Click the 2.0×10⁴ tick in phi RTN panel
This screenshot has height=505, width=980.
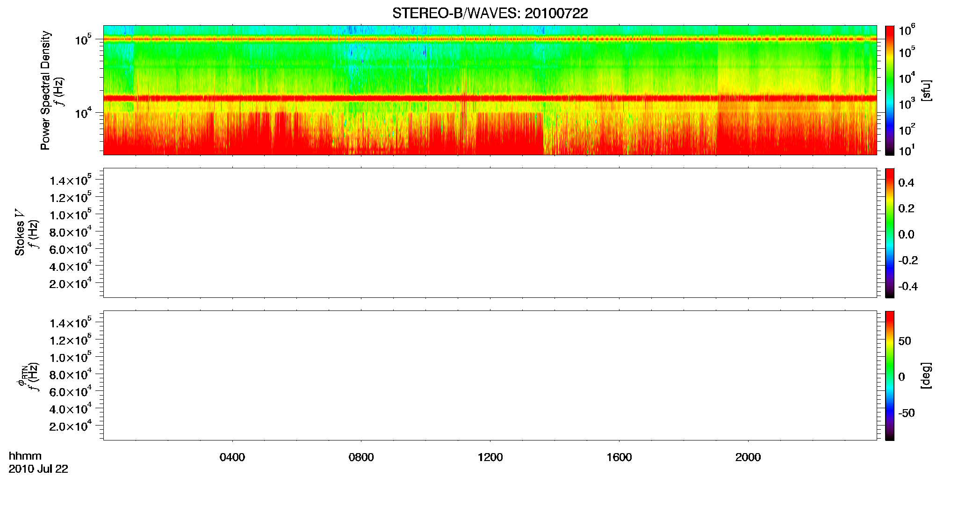coord(71,426)
